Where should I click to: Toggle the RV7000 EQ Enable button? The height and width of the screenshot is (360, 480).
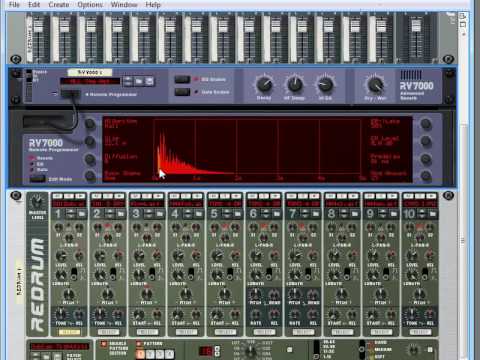click(x=182, y=80)
